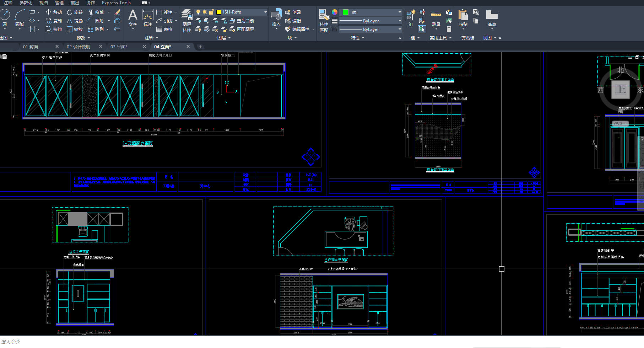Select the Move (移动) tool

[x=54, y=12]
